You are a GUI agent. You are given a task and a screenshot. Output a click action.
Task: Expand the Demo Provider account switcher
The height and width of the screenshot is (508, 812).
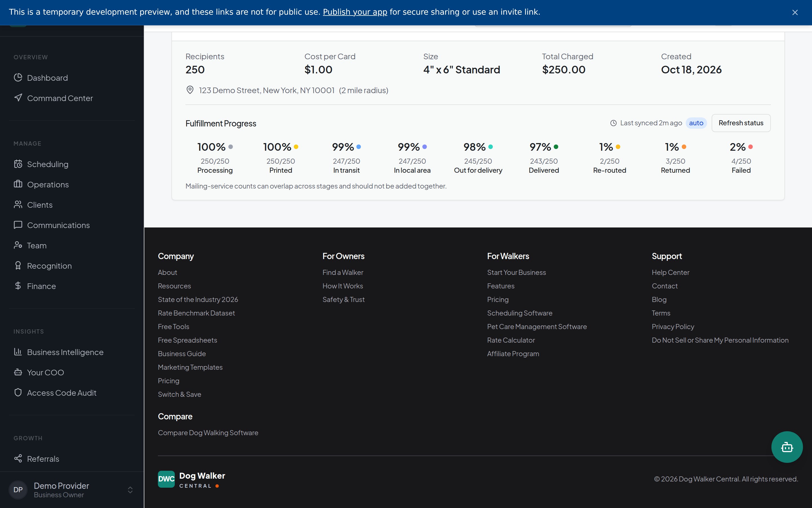(x=130, y=490)
